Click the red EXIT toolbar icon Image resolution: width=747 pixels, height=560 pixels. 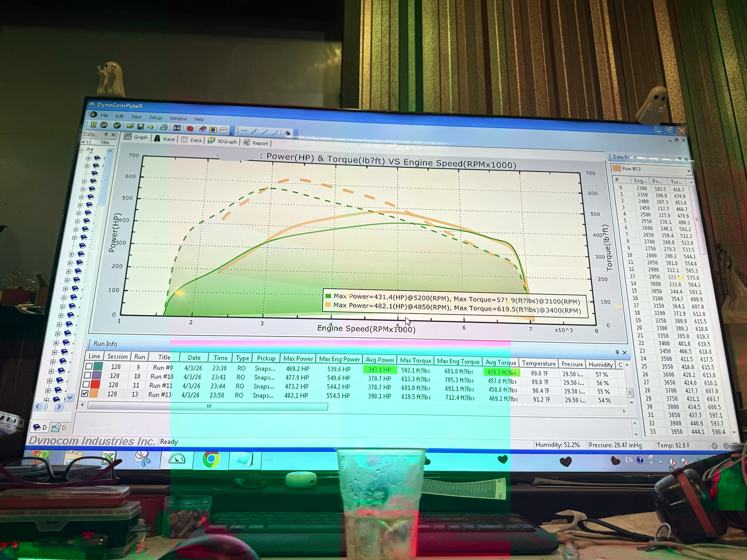coord(223,130)
